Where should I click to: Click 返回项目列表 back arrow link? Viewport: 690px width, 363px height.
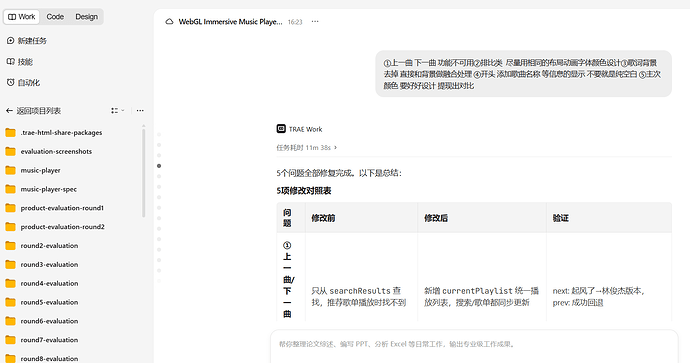(33, 111)
